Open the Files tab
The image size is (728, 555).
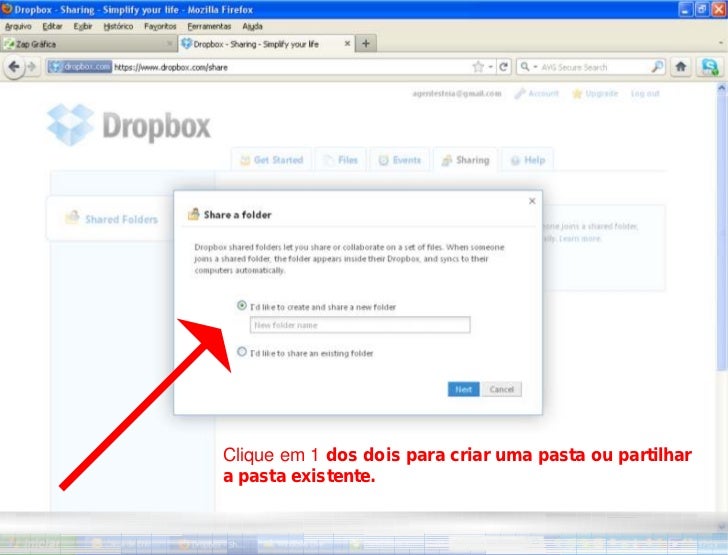click(x=341, y=160)
